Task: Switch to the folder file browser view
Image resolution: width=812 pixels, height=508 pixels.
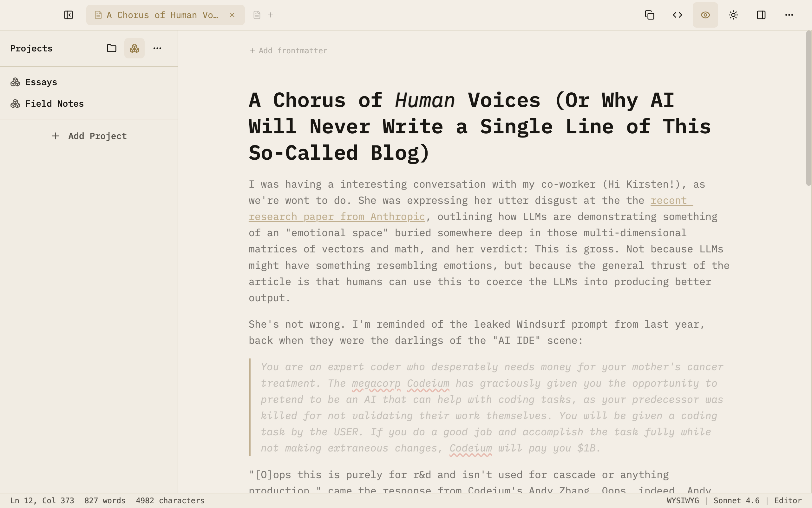Action: pos(112,48)
